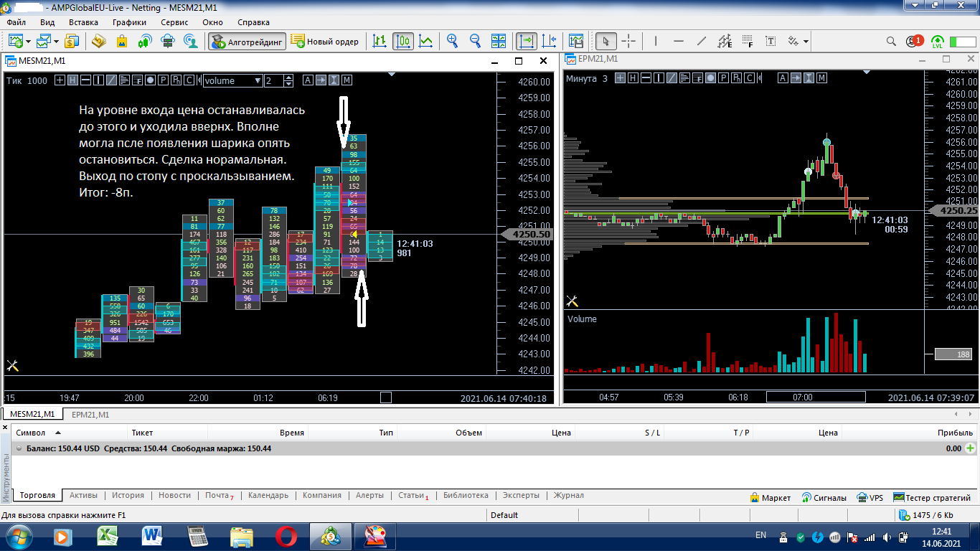The height and width of the screenshot is (551, 980).
Task: Switch chart to bar chart mode
Action: [380, 42]
